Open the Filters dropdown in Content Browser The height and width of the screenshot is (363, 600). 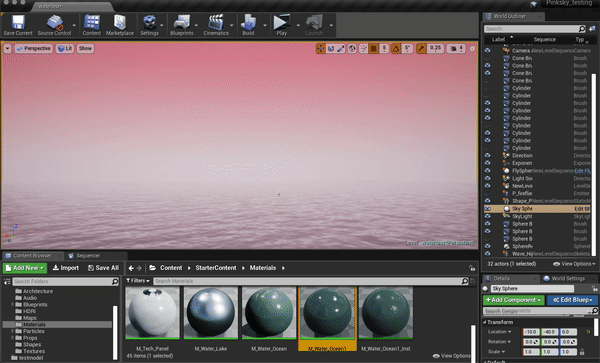pos(138,281)
